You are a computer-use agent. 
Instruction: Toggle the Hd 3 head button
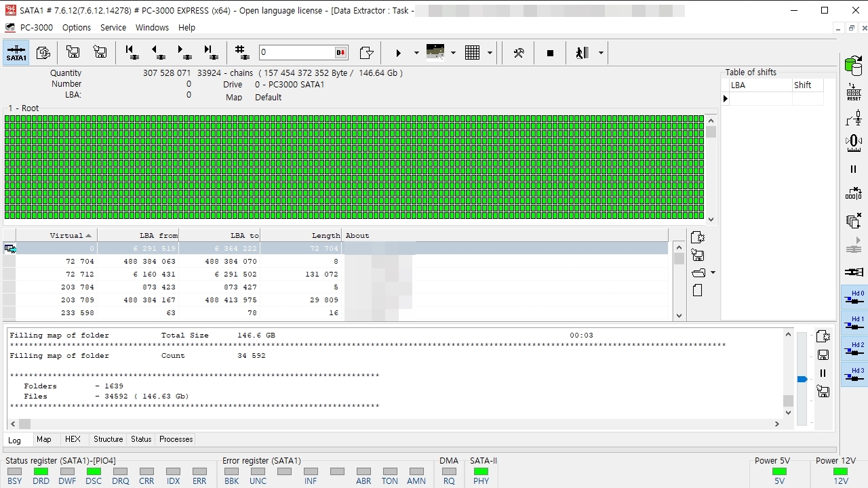(854, 375)
